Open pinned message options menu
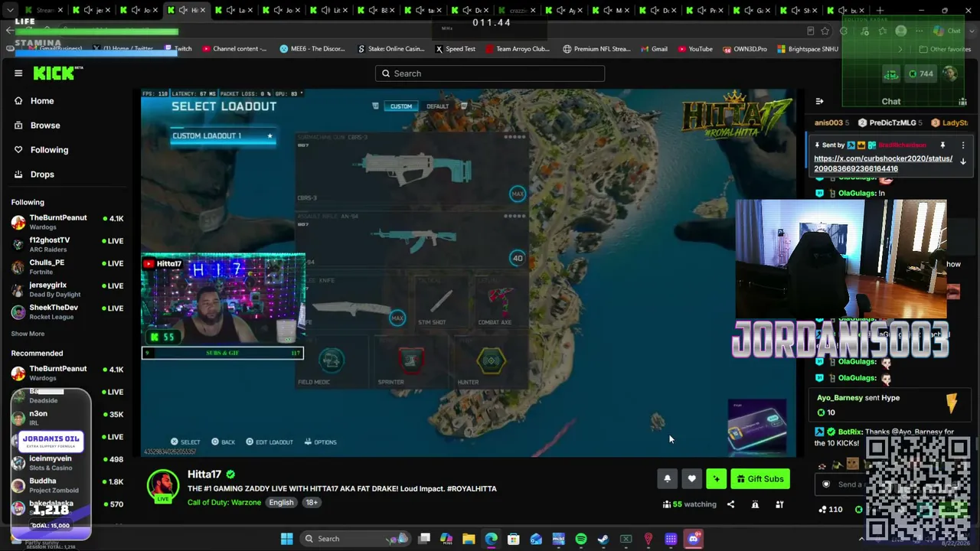 (x=963, y=145)
